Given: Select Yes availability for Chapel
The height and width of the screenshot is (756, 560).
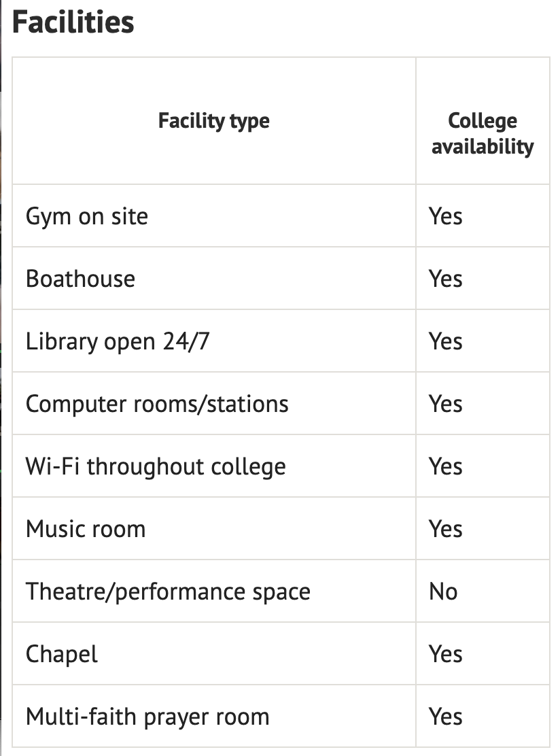Looking at the screenshot, I should click(x=446, y=654).
